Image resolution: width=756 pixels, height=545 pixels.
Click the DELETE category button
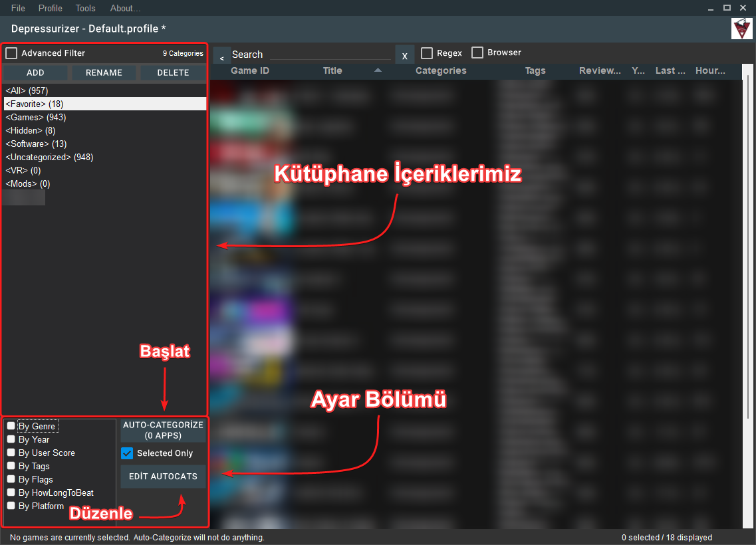point(173,72)
